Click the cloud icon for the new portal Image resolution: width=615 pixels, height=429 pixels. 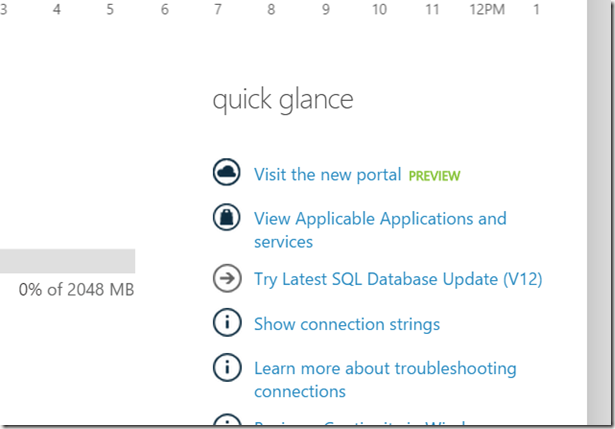[x=227, y=173]
